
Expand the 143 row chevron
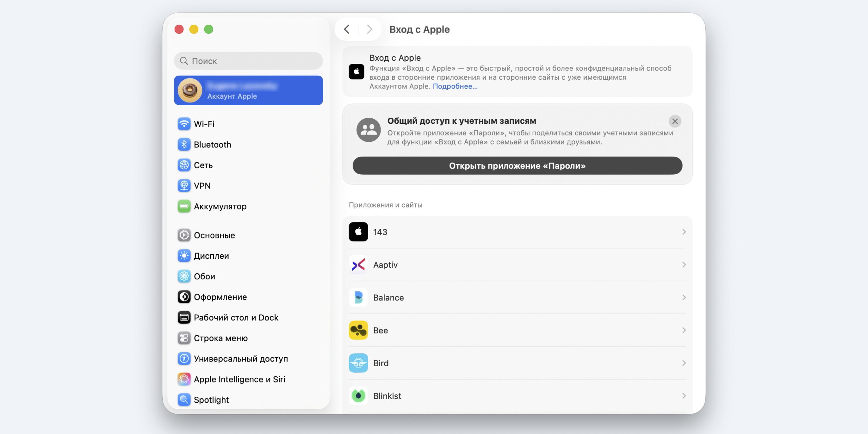tap(684, 232)
